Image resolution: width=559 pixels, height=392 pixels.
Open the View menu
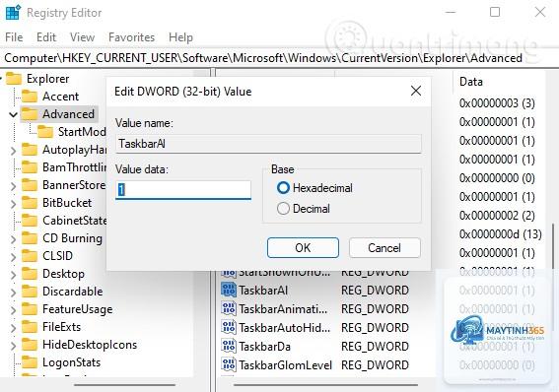click(83, 37)
